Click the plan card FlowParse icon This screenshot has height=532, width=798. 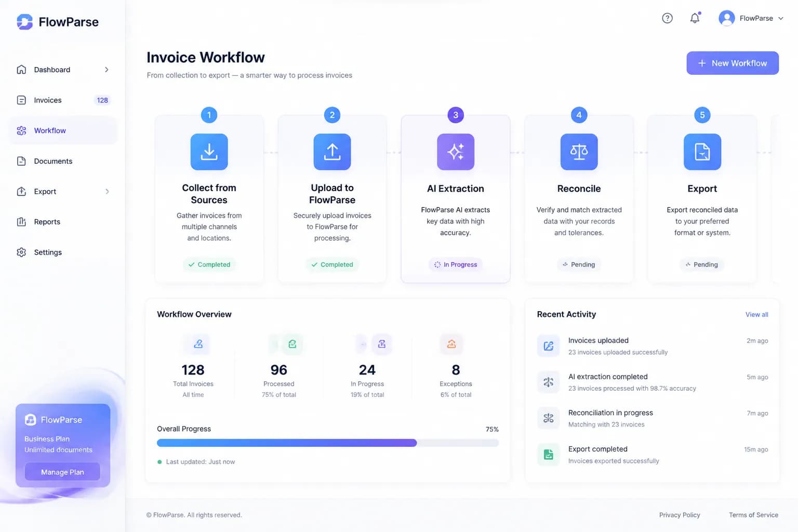[x=31, y=419]
